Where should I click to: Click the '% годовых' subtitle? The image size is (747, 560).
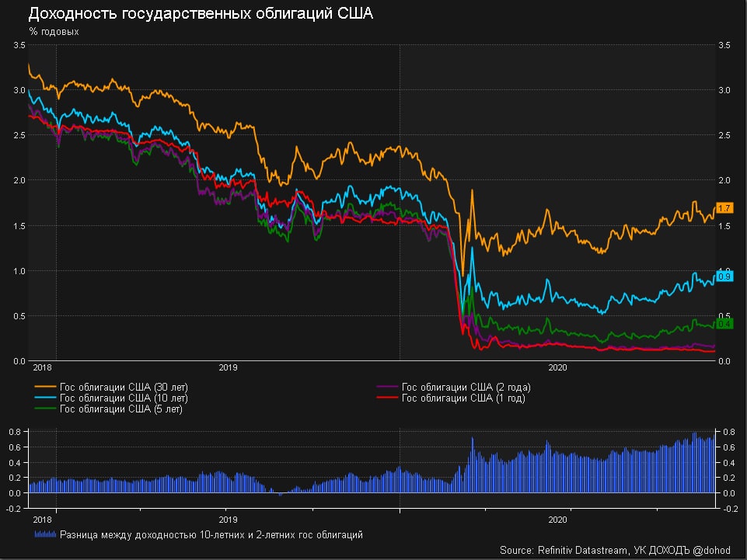54,32
